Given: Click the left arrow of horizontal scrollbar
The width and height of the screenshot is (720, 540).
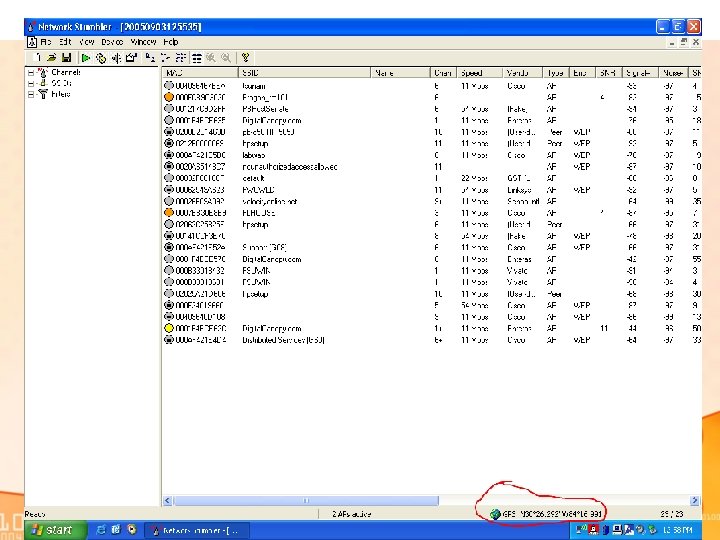Looking at the screenshot, I should (x=168, y=501).
